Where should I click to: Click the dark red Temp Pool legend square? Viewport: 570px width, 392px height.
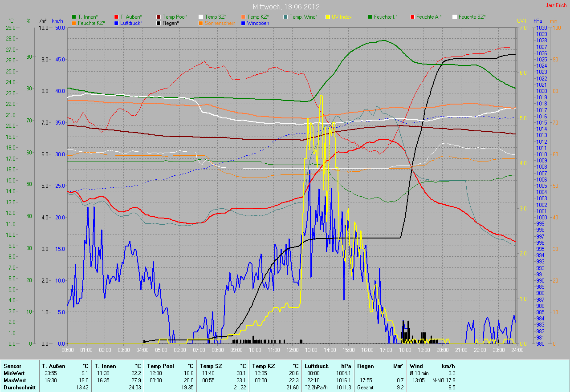tap(159, 17)
